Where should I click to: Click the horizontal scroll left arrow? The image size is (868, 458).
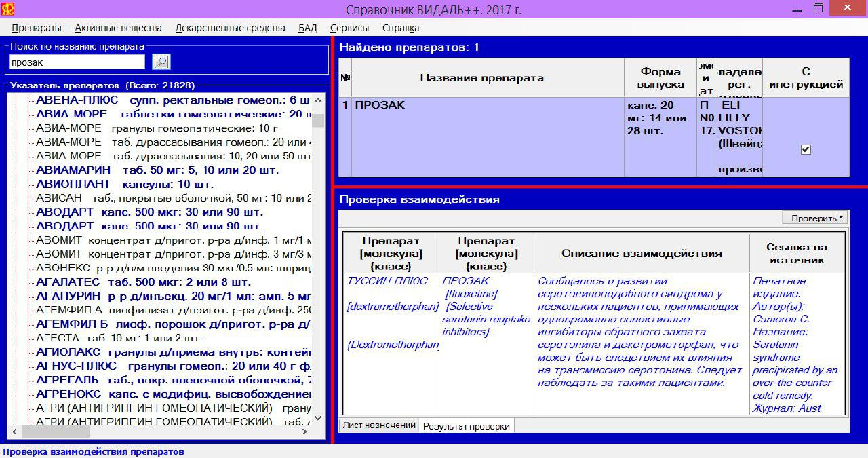click(14, 432)
